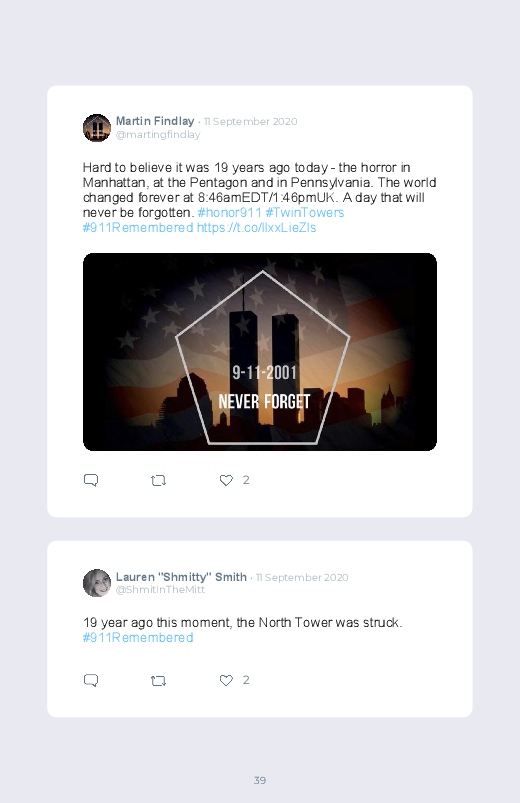Click Lauren "Shmitty" Smith's display name
This screenshot has width=520, height=803.
(x=181, y=577)
